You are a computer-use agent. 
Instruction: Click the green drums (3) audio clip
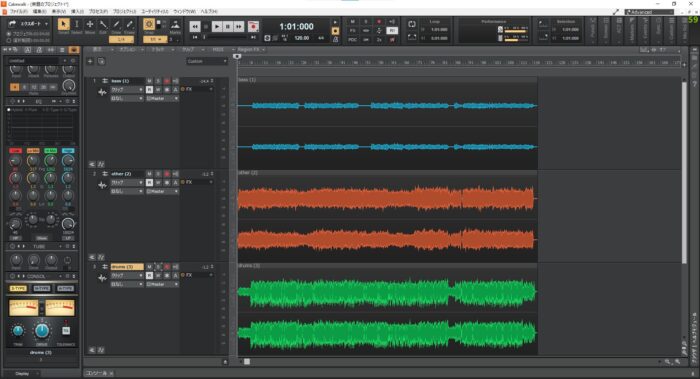pyautogui.click(x=387, y=309)
